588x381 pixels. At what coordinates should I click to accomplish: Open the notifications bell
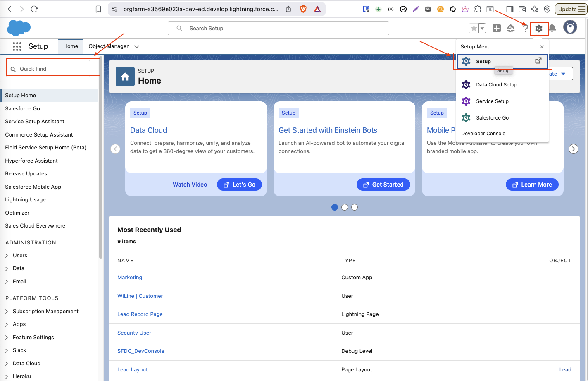pyautogui.click(x=552, y=28)
